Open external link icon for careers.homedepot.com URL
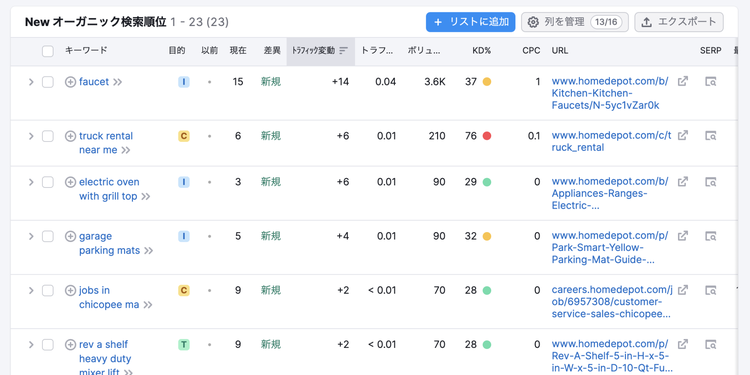This screenshot has width=750, height=375. (x=683, y=290)
